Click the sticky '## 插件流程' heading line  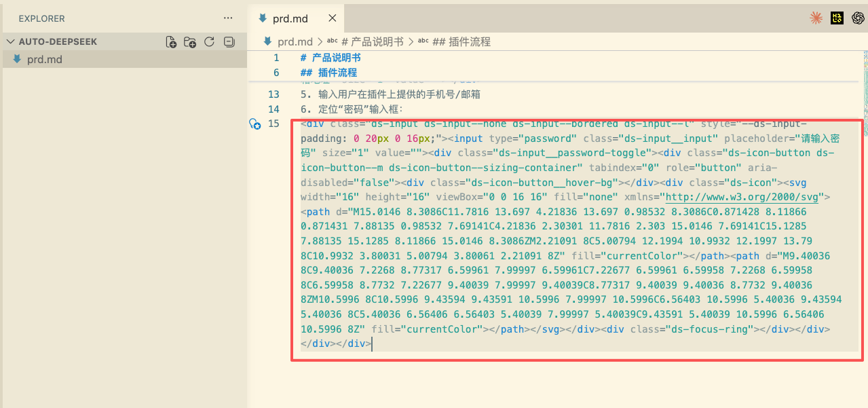click(x=328, y=73)
